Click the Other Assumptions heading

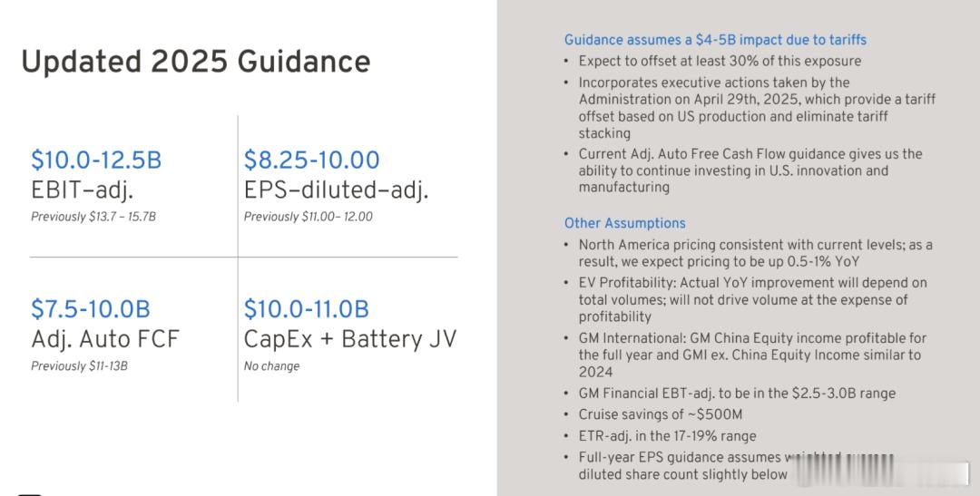pos(624,223)
